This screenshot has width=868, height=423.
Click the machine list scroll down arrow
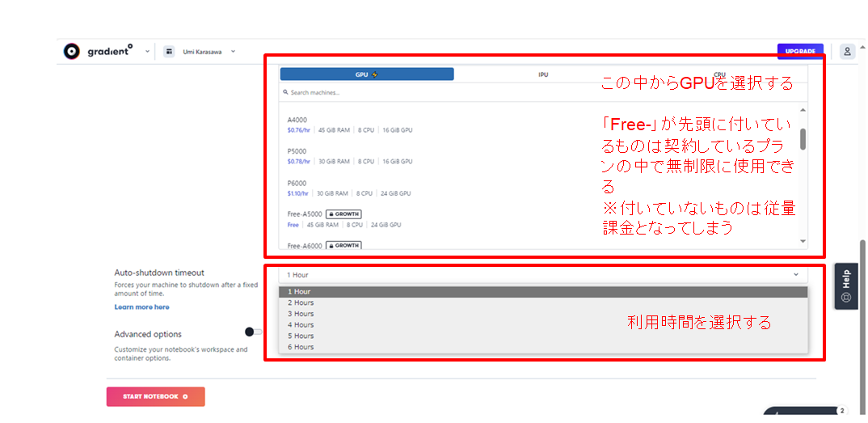(x=803, y=241)
